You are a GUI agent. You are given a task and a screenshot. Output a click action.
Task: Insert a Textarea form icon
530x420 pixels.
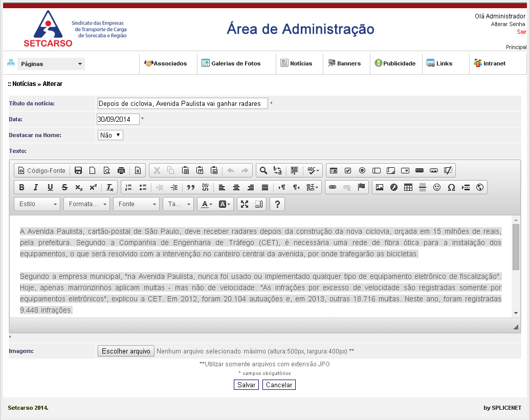(x=391, y=171)
